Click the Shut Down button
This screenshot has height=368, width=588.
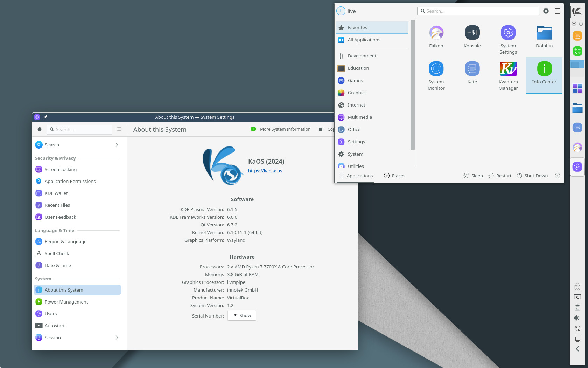click(x=532, y=176)
